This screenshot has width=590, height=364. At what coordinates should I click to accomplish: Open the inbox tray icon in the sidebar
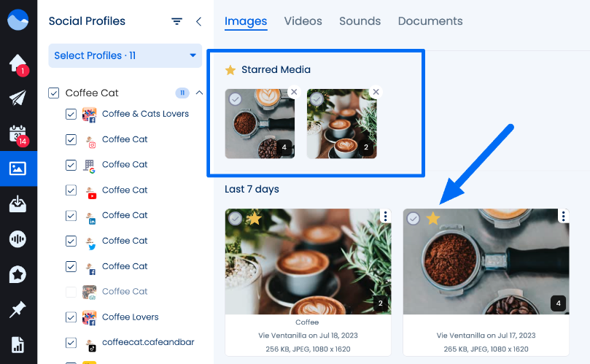pos(18,204)
